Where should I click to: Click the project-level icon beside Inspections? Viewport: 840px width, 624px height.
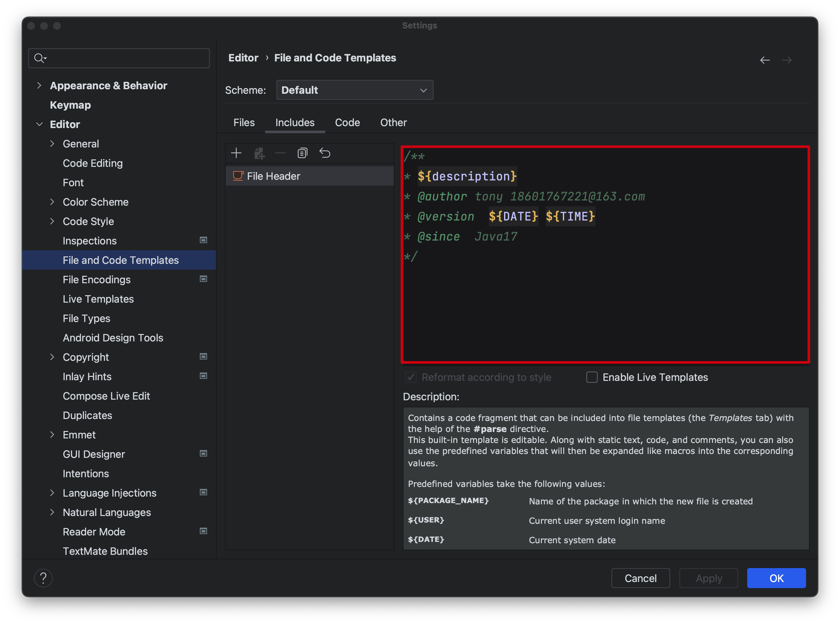[203, 240]
